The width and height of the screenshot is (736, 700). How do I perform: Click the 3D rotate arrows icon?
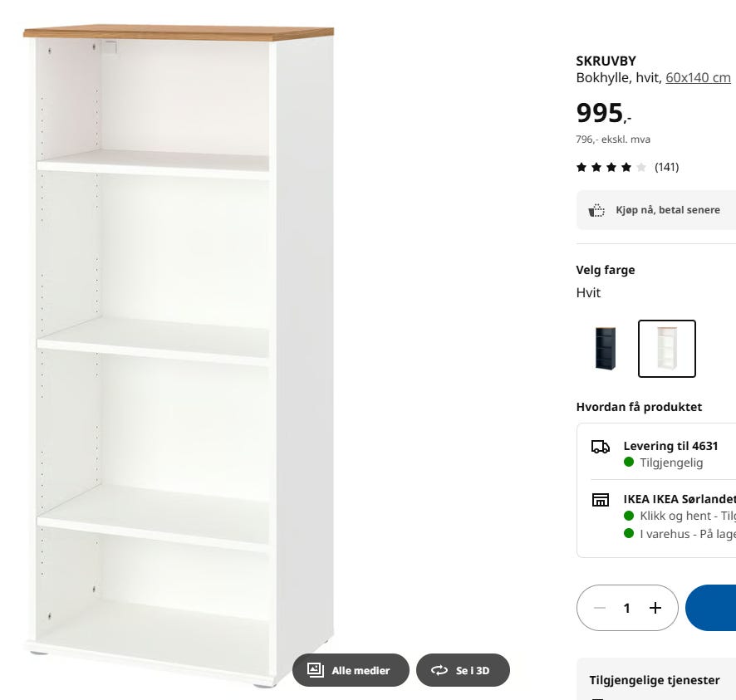click(x=439, y=670)
